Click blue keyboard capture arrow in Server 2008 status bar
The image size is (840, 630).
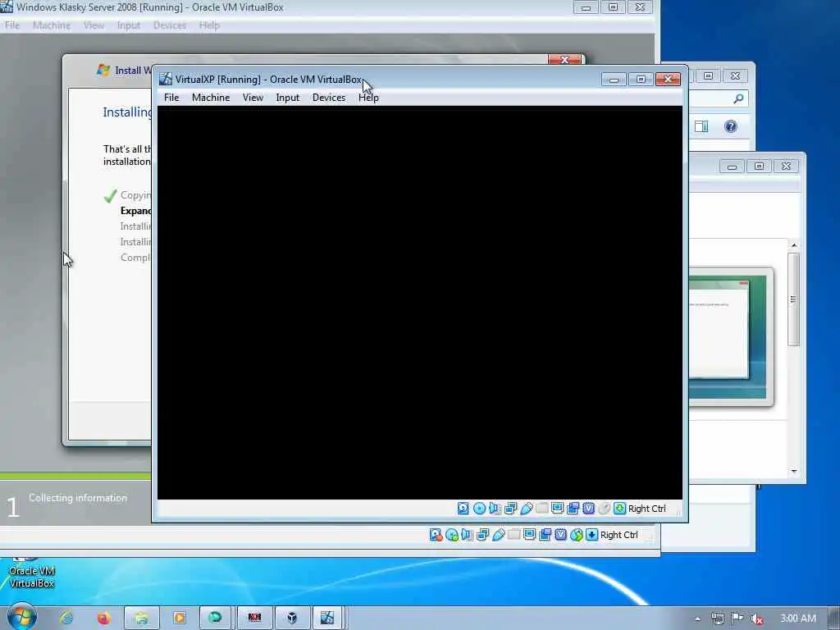(591, 535)
